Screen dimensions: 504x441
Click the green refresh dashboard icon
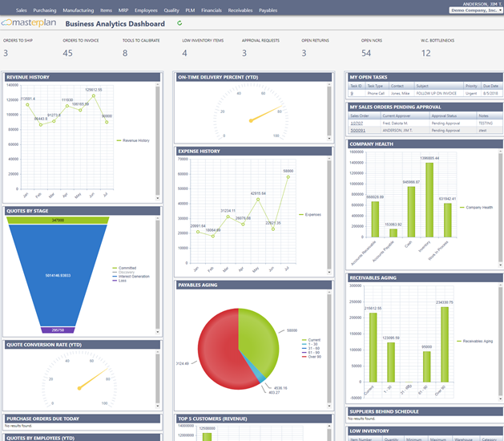pos(179,24)
